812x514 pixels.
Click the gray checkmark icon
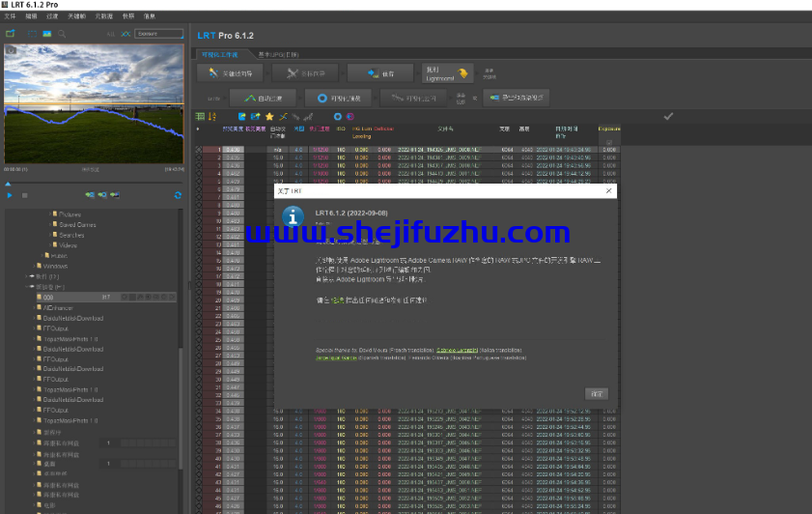click(668, 117)
